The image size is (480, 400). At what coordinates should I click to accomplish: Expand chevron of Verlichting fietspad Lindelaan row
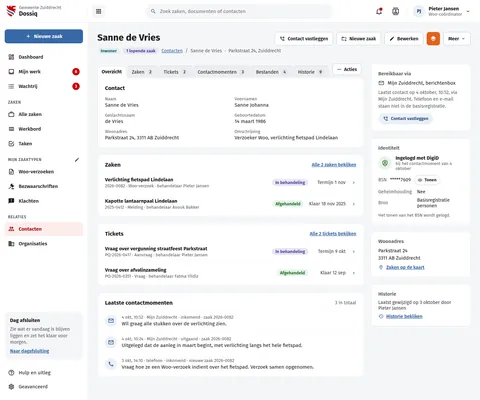coord(354,182)
